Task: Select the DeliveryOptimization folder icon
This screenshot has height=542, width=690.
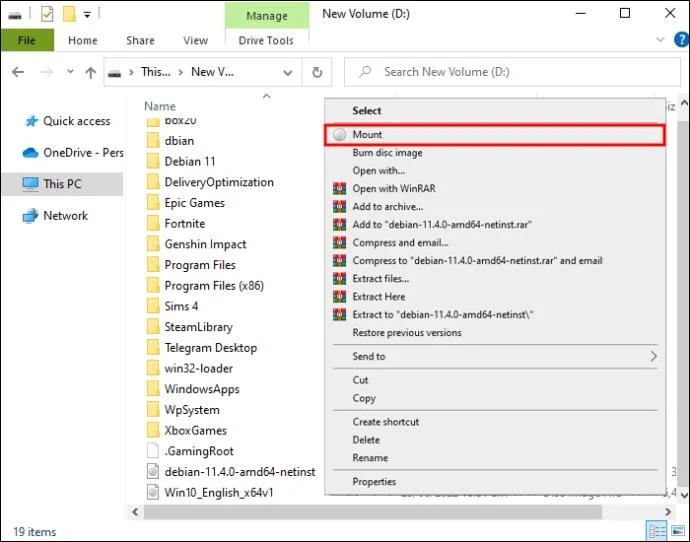Action: point(153,182)
